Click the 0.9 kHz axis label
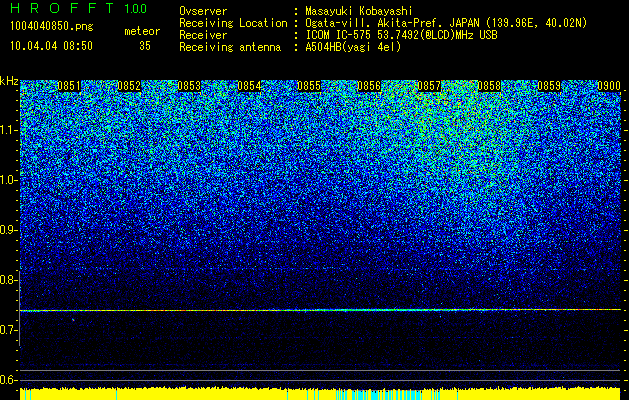 point(9,230)
